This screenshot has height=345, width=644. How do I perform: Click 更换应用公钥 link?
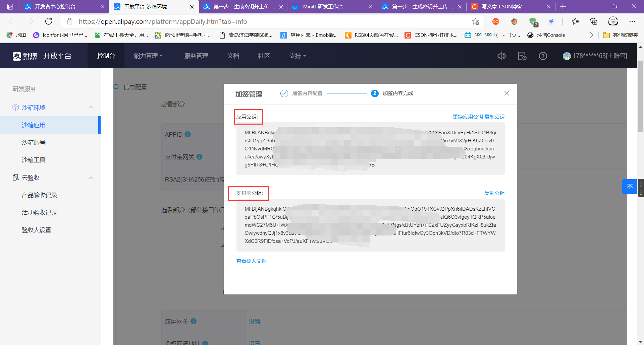pyautogui.click(x=468, y=117)
